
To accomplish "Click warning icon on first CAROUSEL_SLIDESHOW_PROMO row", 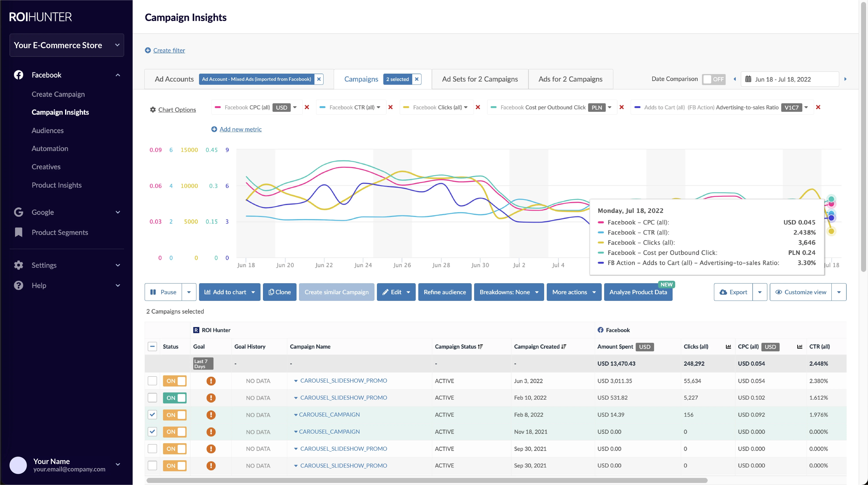I will (211, 381).
